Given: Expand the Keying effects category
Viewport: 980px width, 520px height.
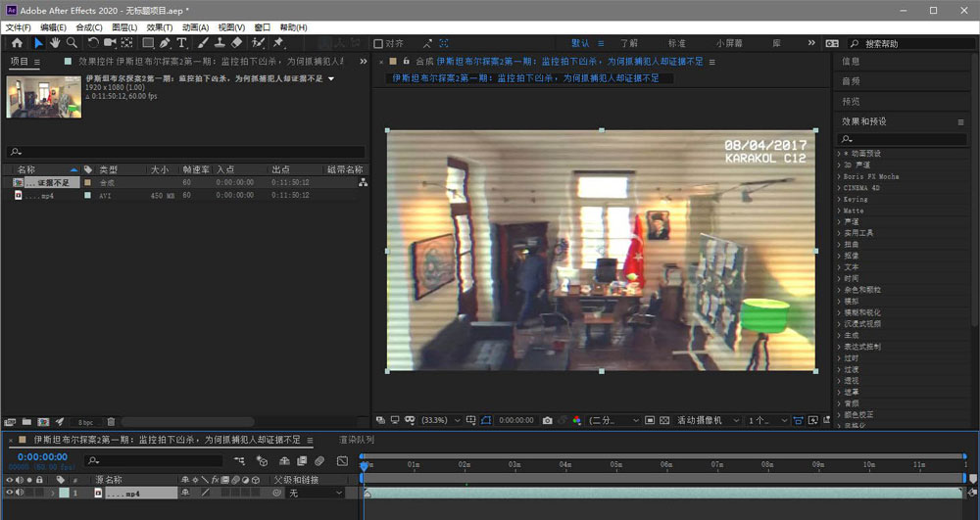Looking at the screenshot, I should [855, 199].
